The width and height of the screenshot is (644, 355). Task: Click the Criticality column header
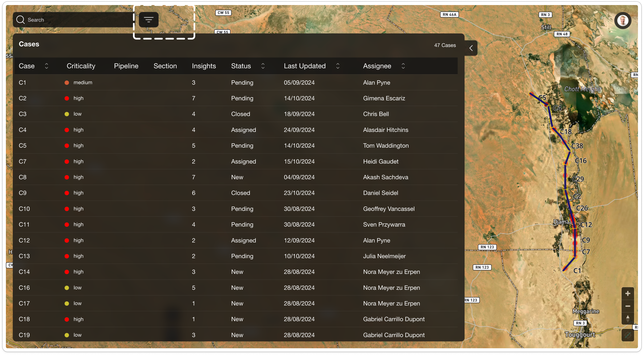pyautogui.click(x=81, y=66)
